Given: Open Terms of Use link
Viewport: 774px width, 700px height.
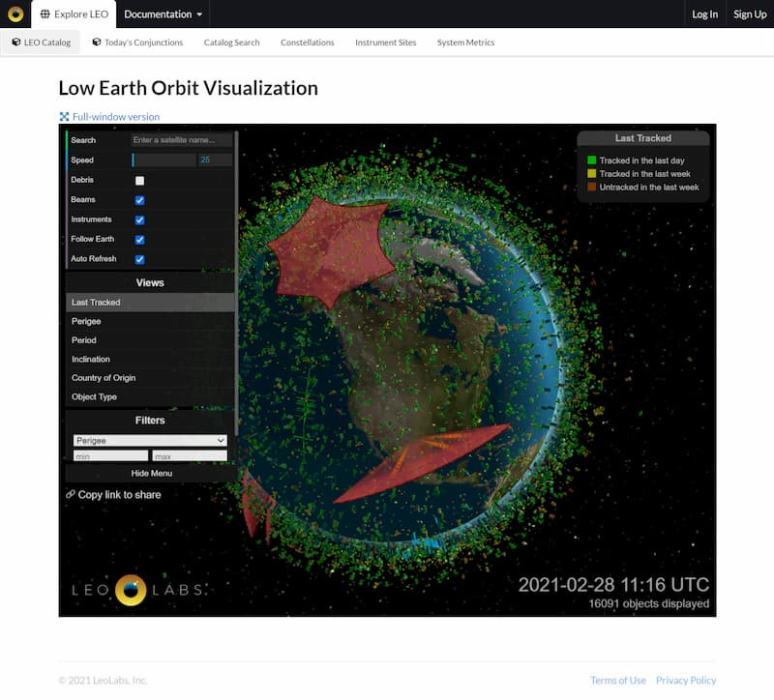Looking at the screenshot, I should click(618, 681).
